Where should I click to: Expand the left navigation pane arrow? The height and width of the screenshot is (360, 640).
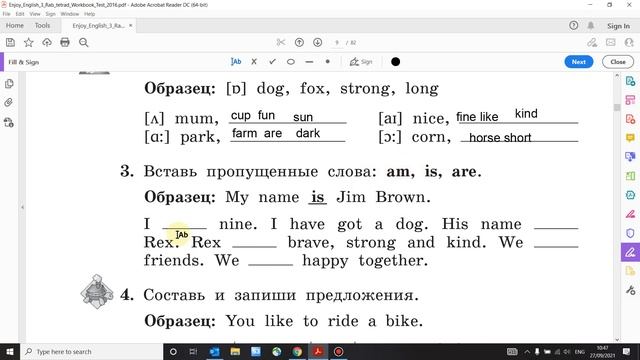point(22,207)
